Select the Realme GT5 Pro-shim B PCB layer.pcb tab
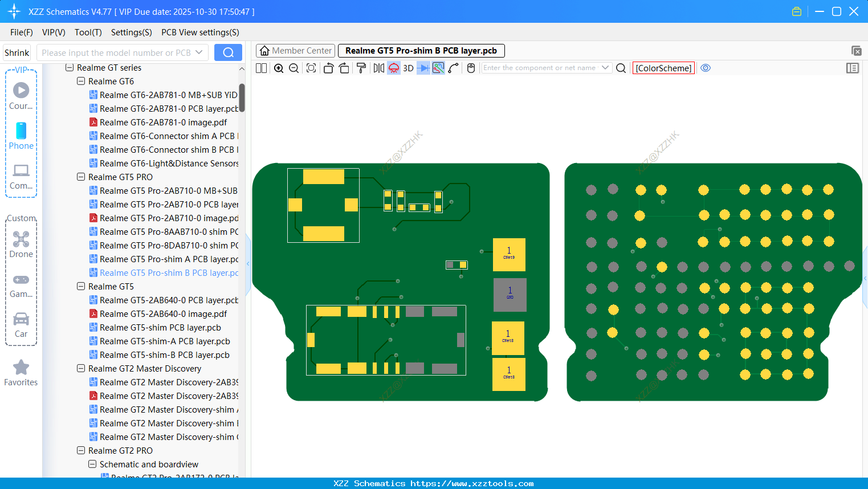 click(421, 51)
